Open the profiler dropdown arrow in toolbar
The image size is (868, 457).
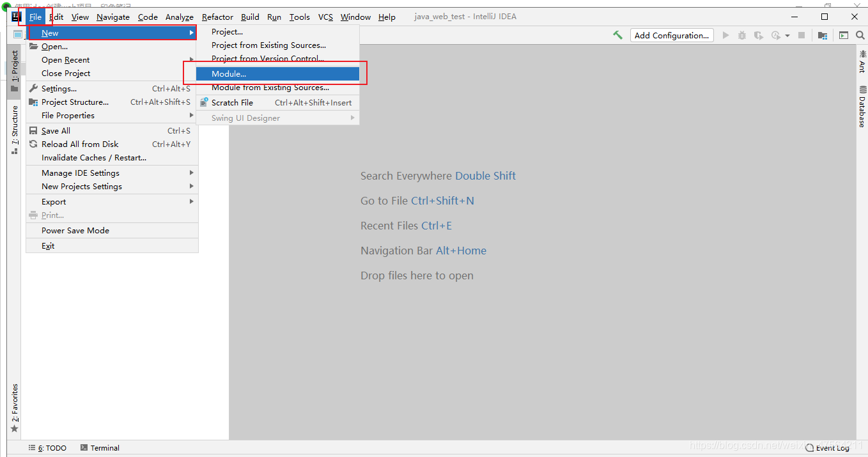coord(787,36)
